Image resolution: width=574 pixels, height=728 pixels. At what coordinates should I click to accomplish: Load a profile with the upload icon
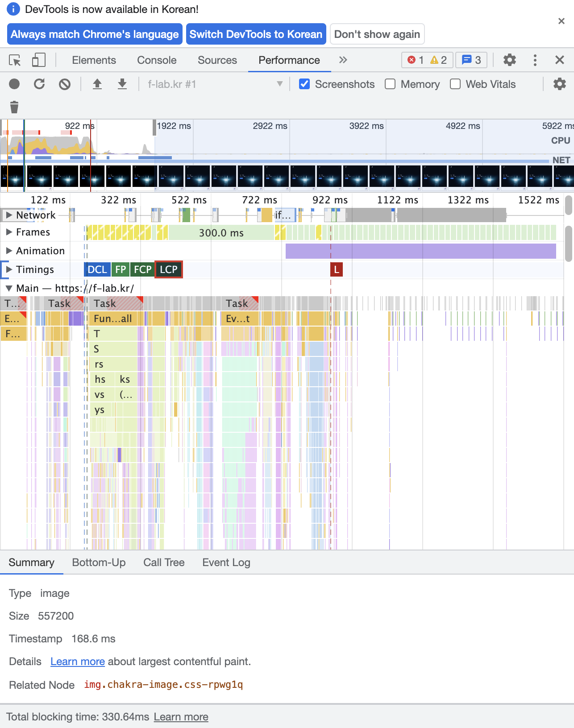97,84
